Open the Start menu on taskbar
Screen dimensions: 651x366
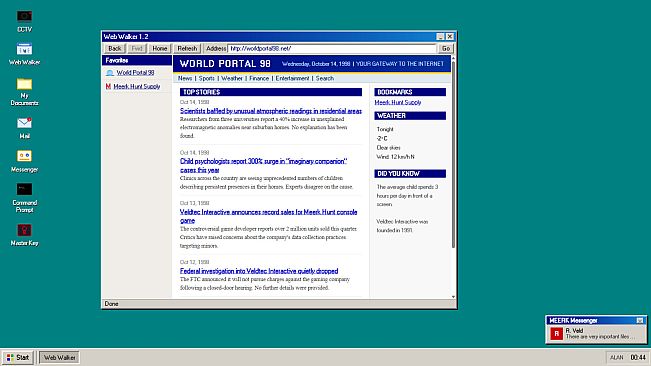click(x=18, y=357)
